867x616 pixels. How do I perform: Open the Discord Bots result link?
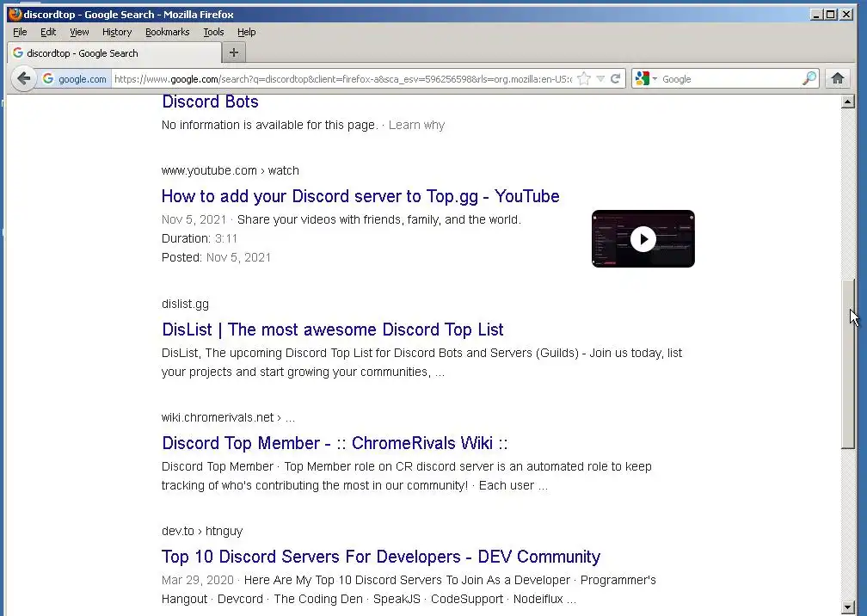coord(210,102)
